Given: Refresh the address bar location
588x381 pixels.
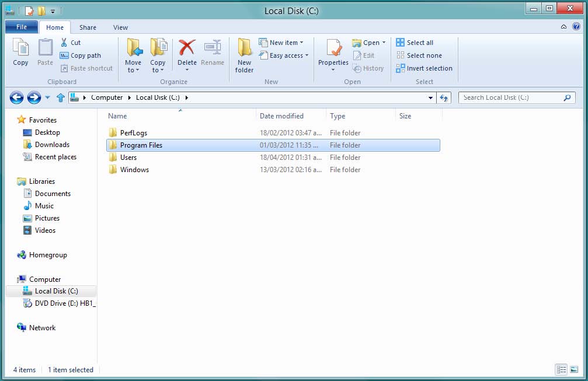Looking at the screenshot, I should (444, 98).
